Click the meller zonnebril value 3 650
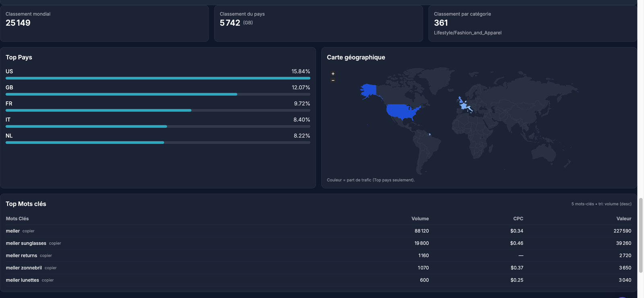 coord(625,268)
